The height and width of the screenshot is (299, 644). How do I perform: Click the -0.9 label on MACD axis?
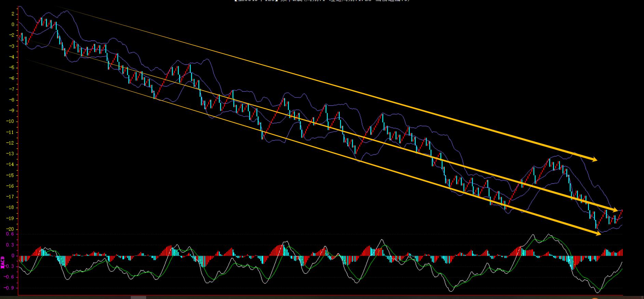(10, 288)
